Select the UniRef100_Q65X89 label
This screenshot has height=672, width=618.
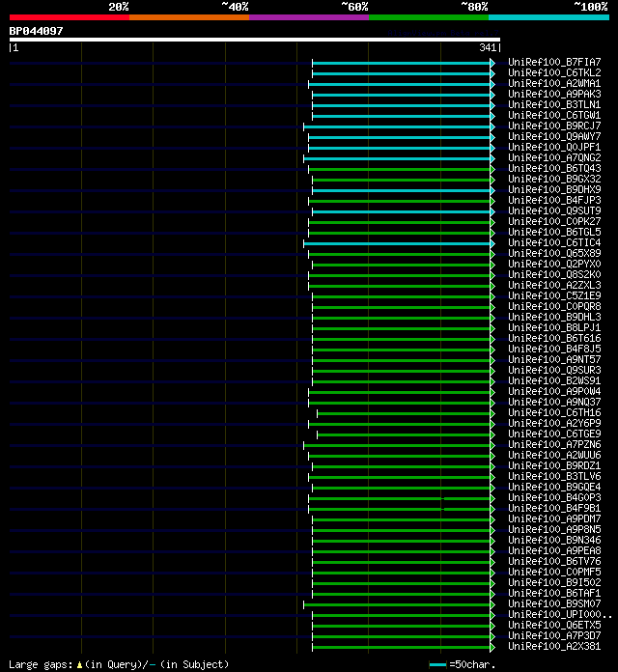click(x=554, y=253)
